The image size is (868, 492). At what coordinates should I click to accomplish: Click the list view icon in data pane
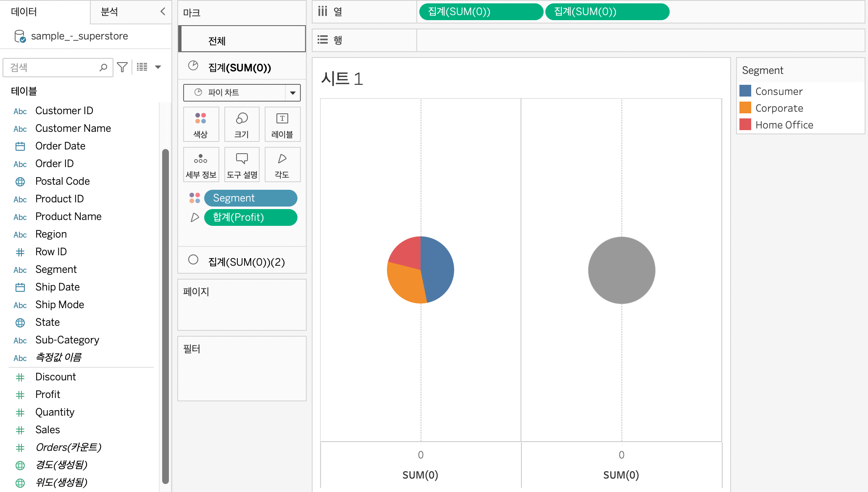click(x=142, y=67)
